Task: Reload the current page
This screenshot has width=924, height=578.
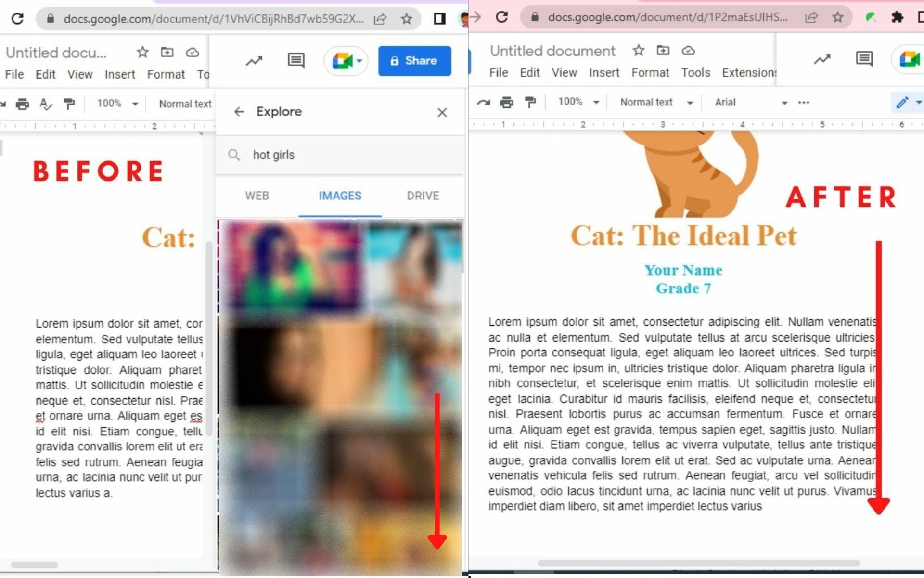Action: (x=18, y=18)
